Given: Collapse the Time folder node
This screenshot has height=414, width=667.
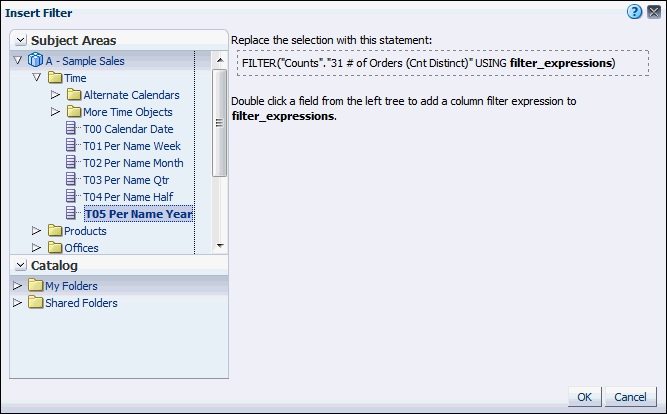Looking at the screenshot, I should (37, 77).
